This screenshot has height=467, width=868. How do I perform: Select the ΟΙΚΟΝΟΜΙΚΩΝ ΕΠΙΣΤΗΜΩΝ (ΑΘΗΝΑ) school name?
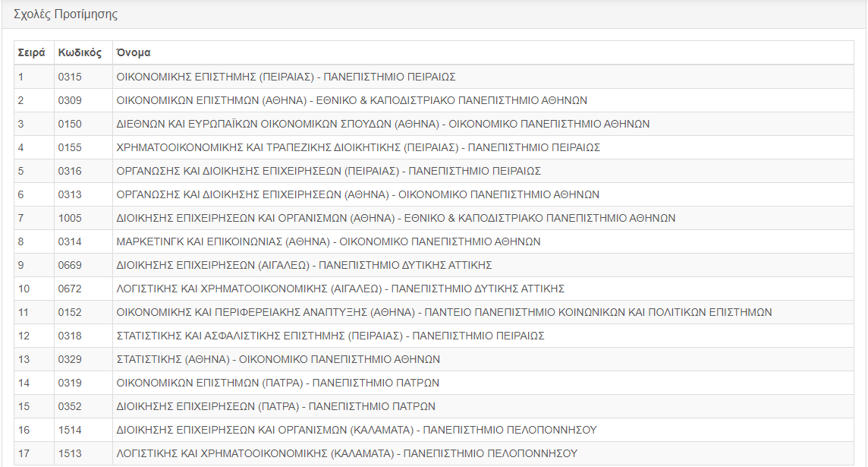pos(351,100)
